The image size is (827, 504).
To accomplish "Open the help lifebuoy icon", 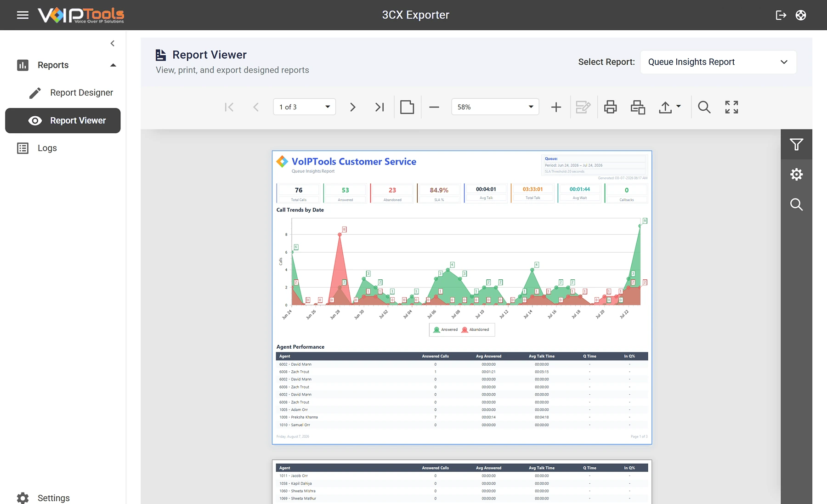I will click(801, 15).
